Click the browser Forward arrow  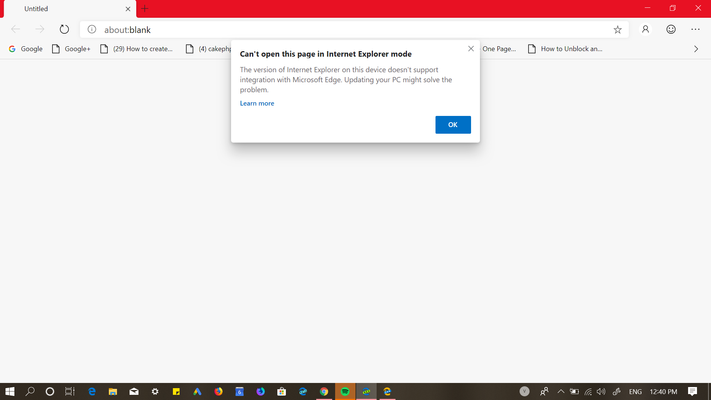(40, 29)
